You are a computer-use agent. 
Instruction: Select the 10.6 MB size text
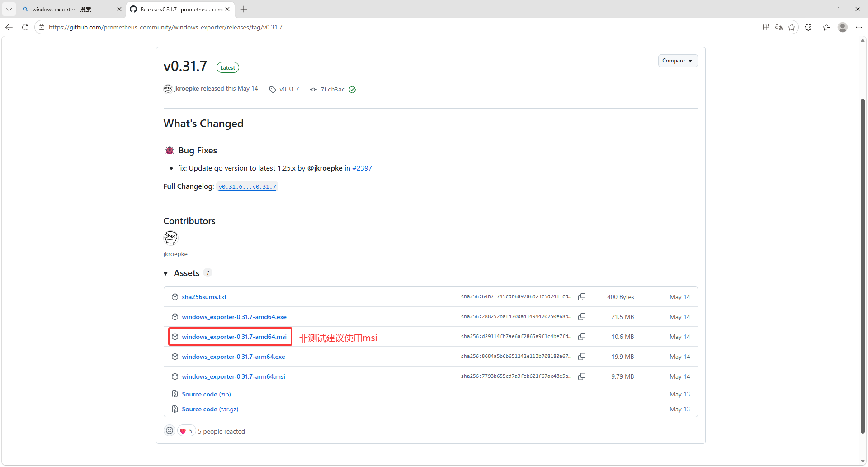click(623, 337)
